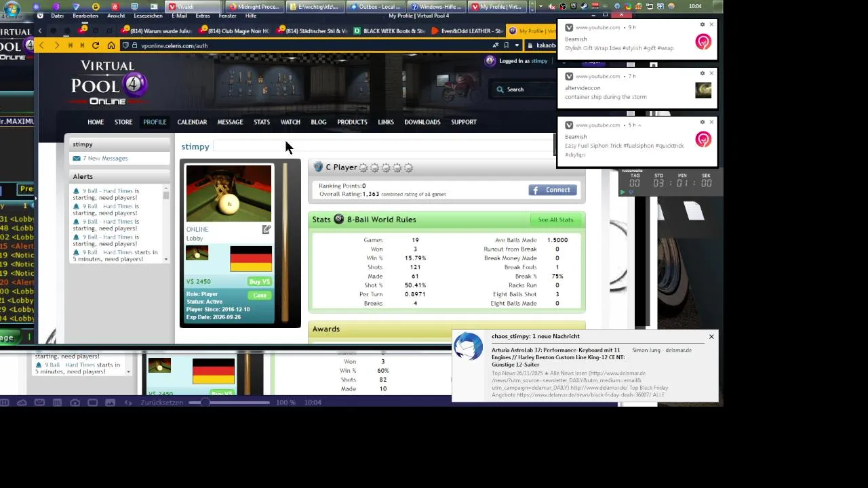Image resolution: width=868 pixels, height=488 pixels.
Task: Open the SUPPORT menu item
Action: click(464, 122)
